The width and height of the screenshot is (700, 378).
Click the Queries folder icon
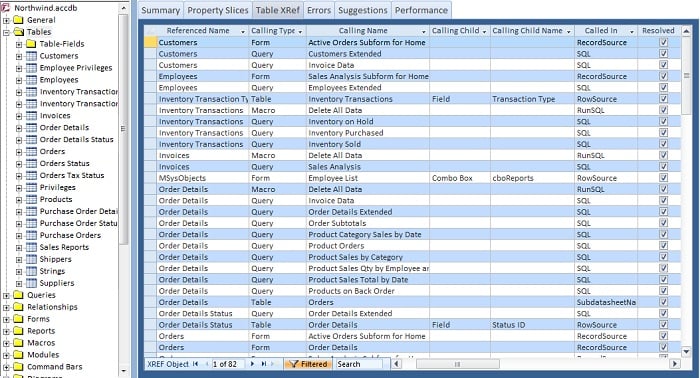click(18, 295)
